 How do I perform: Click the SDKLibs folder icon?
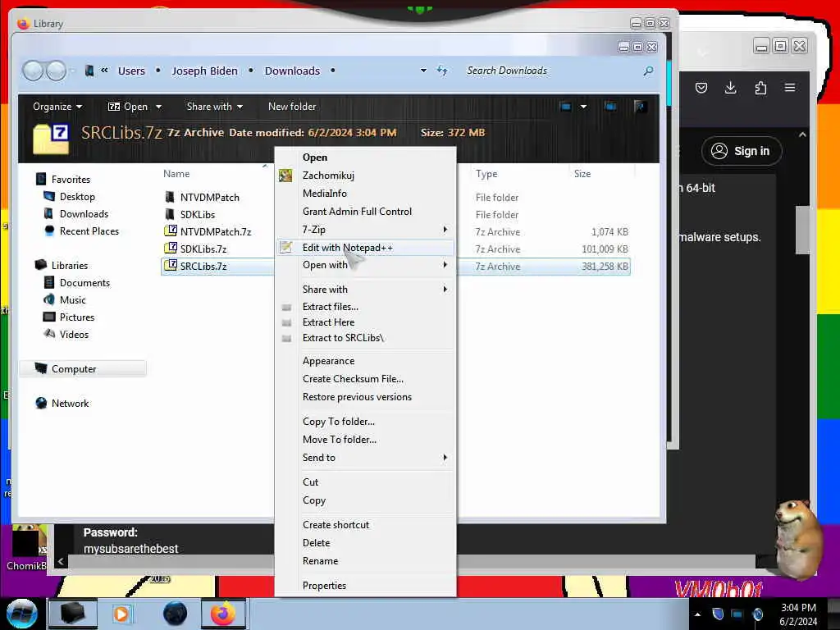170,214
